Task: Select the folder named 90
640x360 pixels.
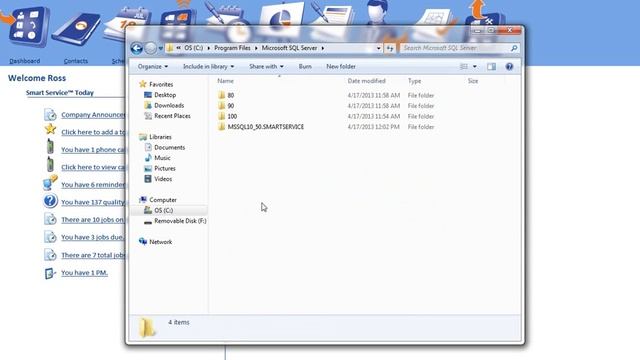Action: click(x=231, y=106)
